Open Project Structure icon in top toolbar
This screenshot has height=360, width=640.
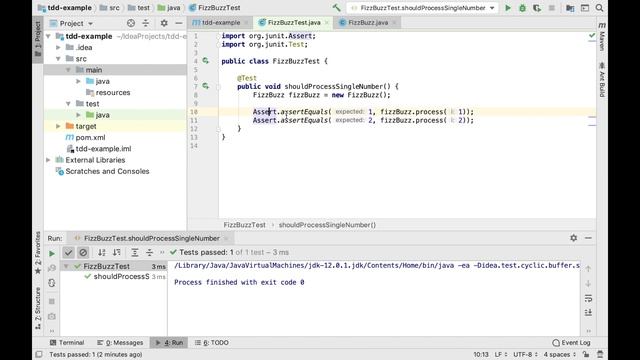pyautogui.click(x=570, y=8)
